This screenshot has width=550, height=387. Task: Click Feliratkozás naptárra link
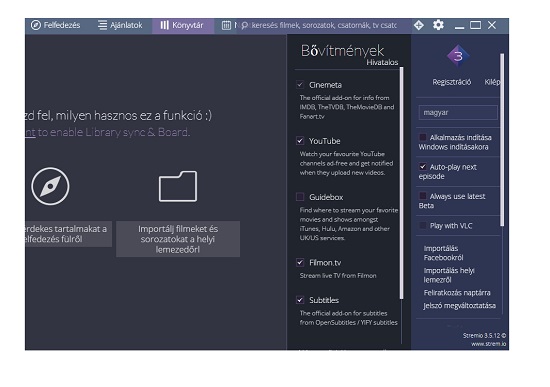click(x=457, y=293)
